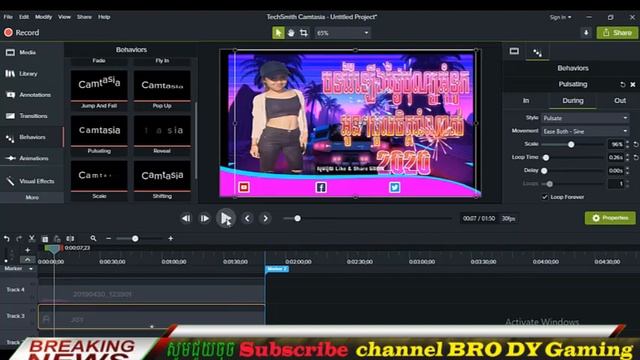Reset the Loop Time value

click(x=636, y=158)
